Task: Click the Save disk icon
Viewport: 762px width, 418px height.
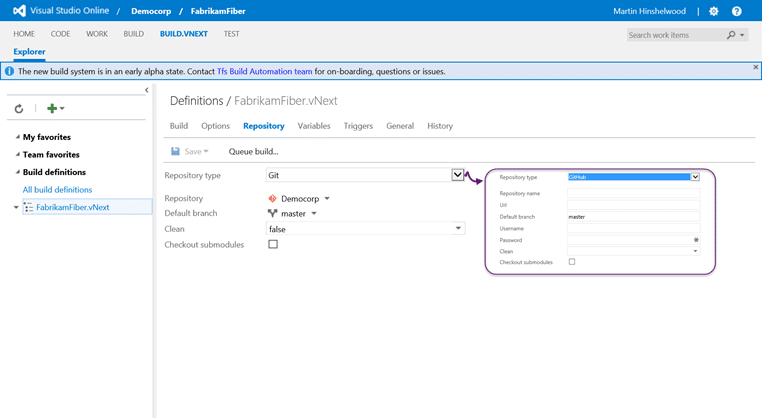Action: tap(175, 152)
